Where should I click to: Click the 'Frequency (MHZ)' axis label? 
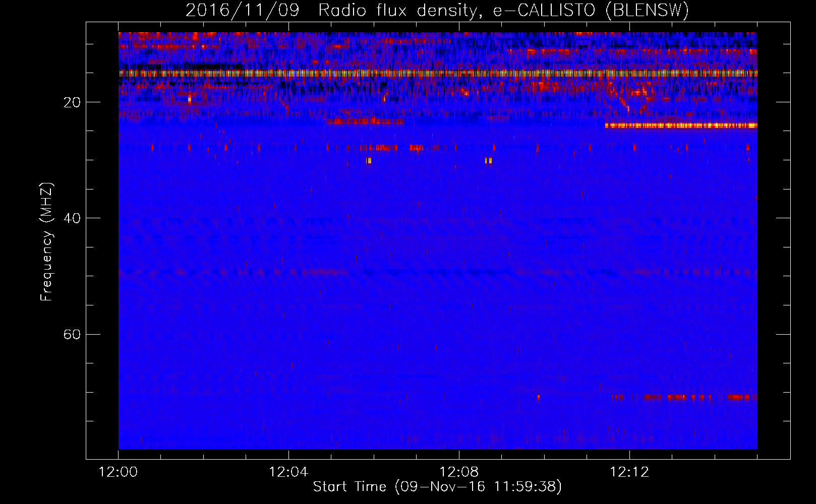(x=46, y=242)
